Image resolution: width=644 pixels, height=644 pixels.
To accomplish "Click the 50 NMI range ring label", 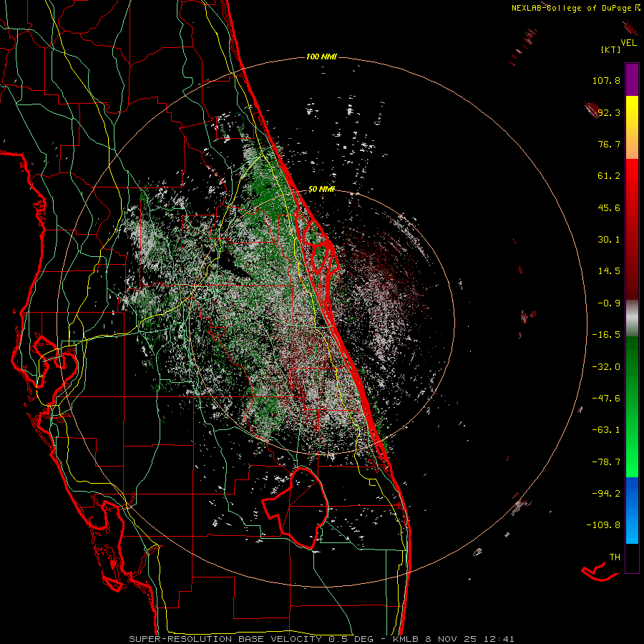I will coord(321,189).
